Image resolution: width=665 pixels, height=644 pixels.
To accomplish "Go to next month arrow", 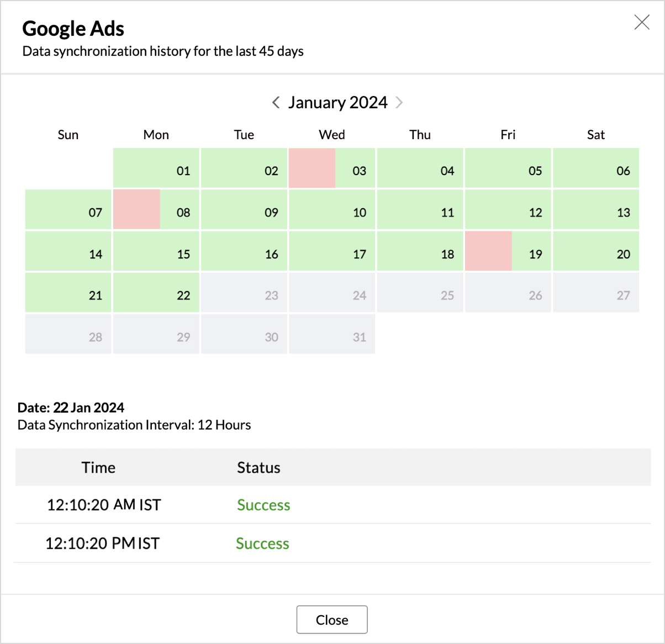I will click(x=399, y=102).
